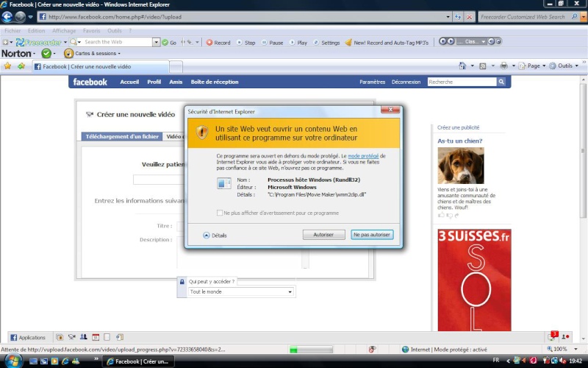
Task: Open the Edition menu
Action: click(x=36, y=31)
